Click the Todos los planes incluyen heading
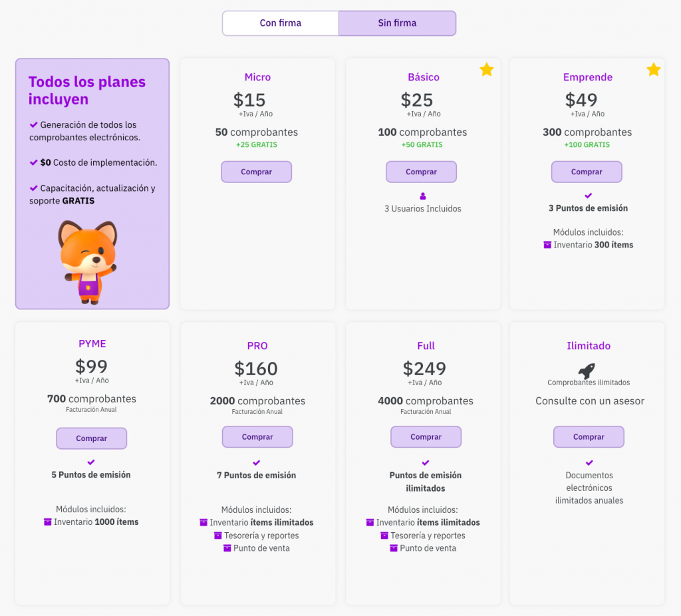 pos(86,90)
